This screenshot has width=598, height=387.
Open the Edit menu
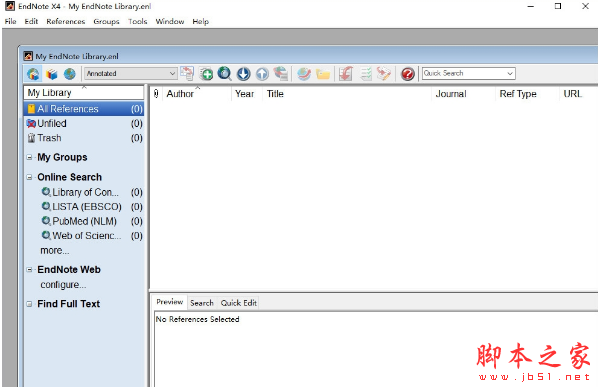[31, 21]
